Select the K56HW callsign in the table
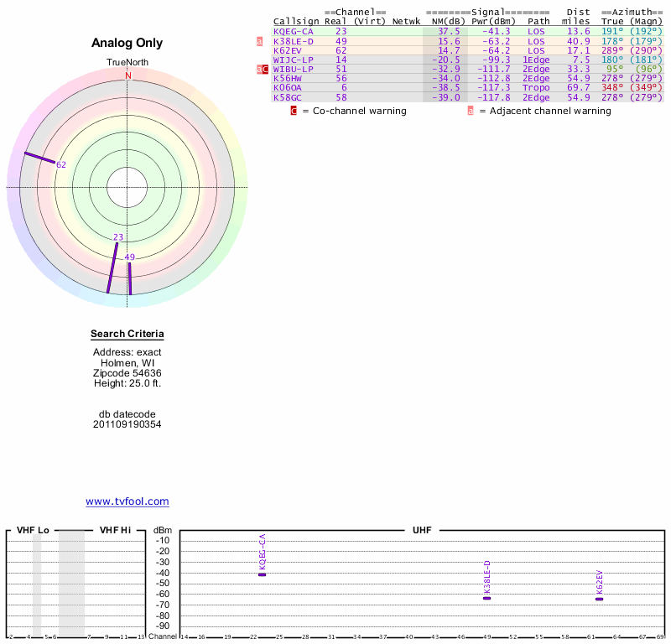Image resolution: width=671 pixels, height=644 pixels. [x=288, y=78]
